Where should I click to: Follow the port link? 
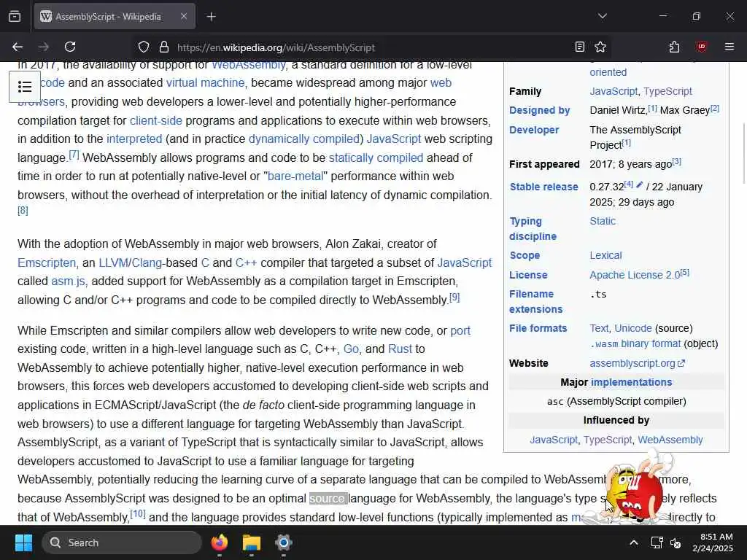click(460, 330)
